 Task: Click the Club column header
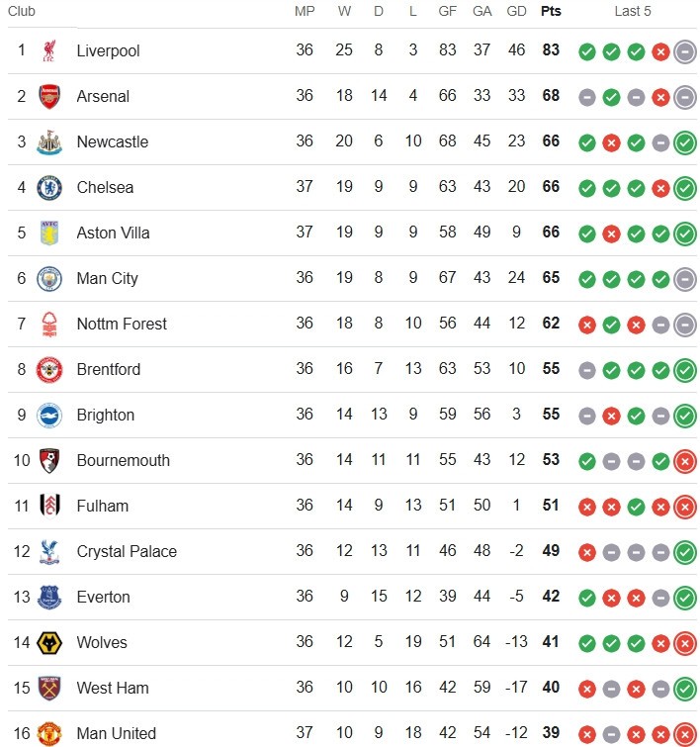(x=22, y=11)
